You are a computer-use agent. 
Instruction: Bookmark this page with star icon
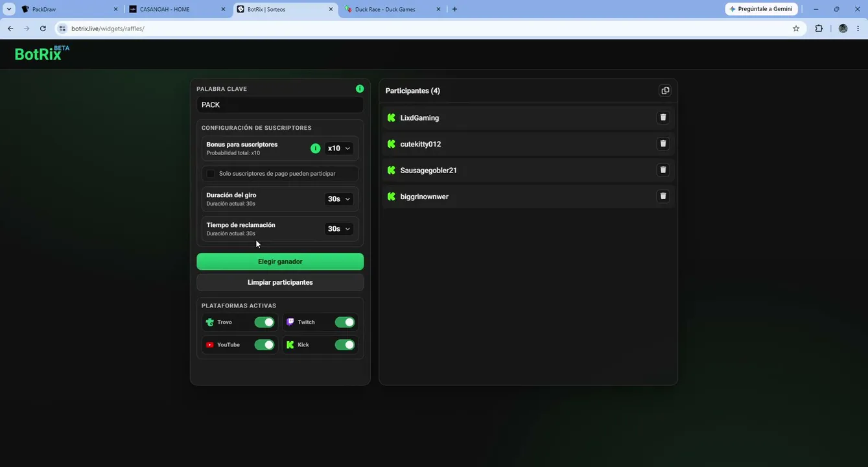[x=796, y=29]
